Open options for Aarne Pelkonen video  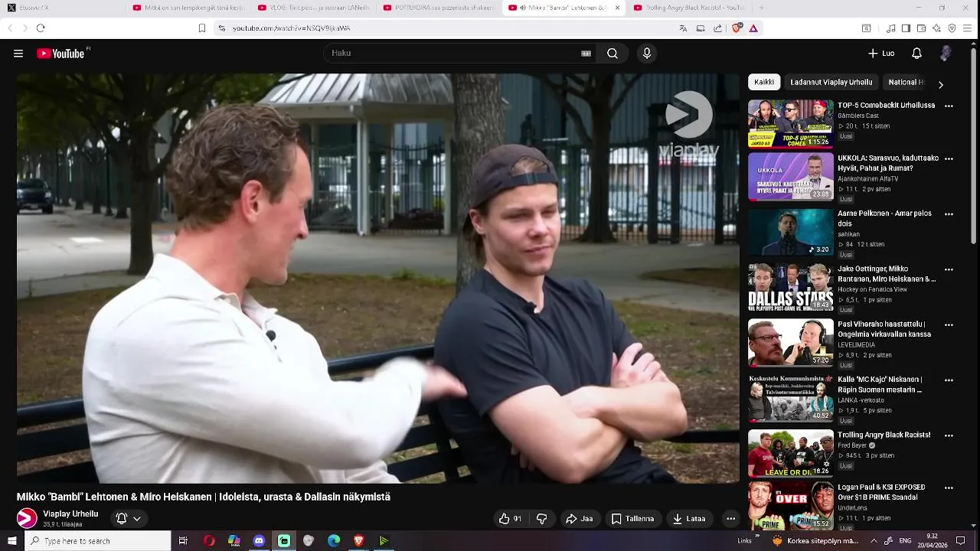(x=949, y=214)
